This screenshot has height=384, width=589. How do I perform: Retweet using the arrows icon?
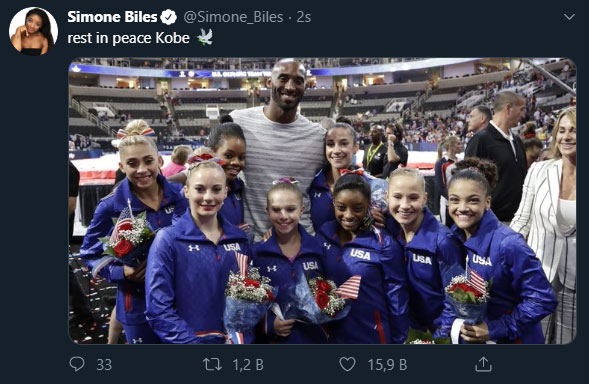pyautogui.click(x=213, y=364)
